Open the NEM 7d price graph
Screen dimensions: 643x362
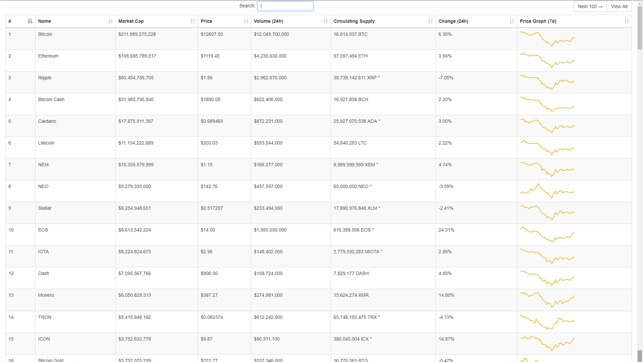547,168
